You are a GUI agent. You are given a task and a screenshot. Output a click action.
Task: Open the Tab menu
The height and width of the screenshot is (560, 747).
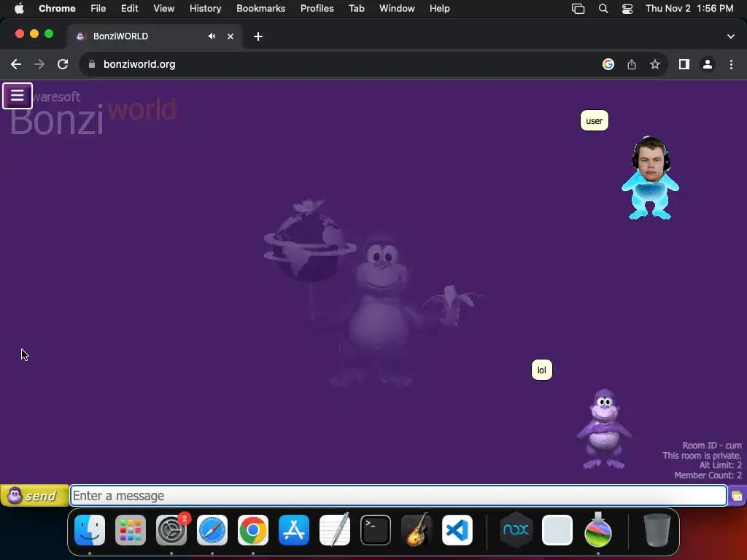point(356,8)
